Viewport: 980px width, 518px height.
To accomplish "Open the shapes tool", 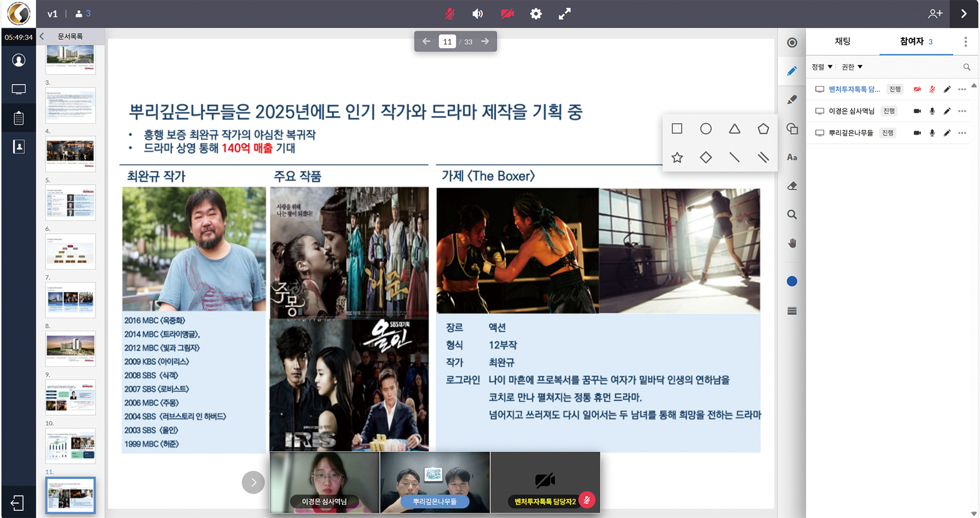I will click(x=792, y=129).
